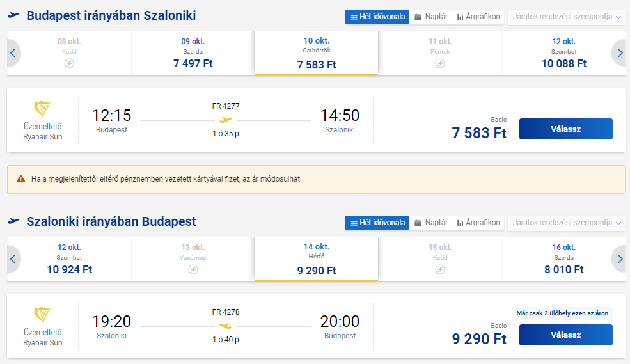This screenshot has height=364, width=630.
Task: Choose 12 okt. Szombat outbound date for 10 088 Ft
Action: [563, 53]
